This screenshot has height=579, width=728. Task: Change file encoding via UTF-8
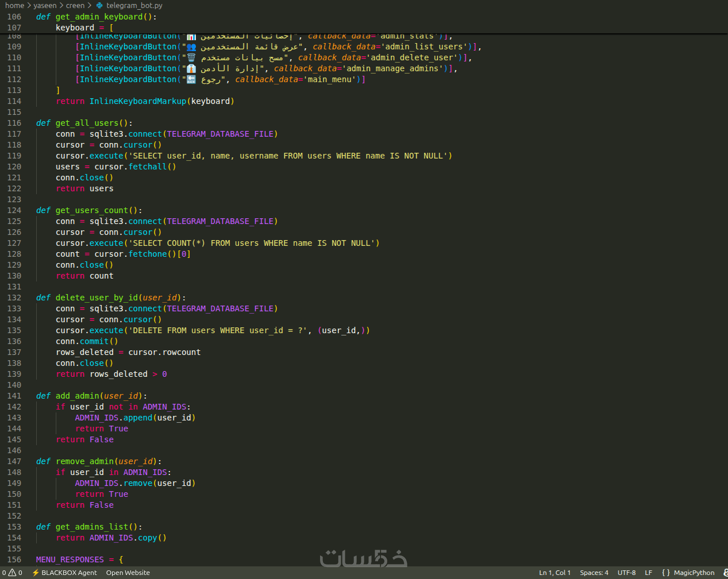point(626,573)
